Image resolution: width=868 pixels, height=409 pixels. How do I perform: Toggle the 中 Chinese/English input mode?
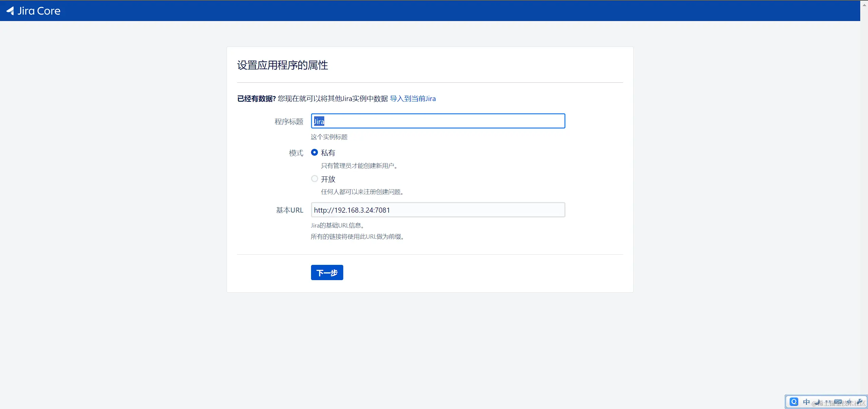[806, 402]
